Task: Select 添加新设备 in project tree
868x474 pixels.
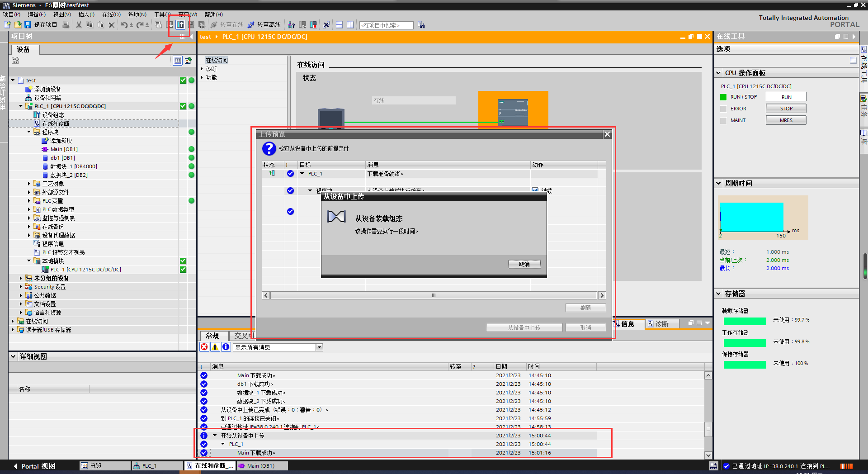Action: pos(47,89)
